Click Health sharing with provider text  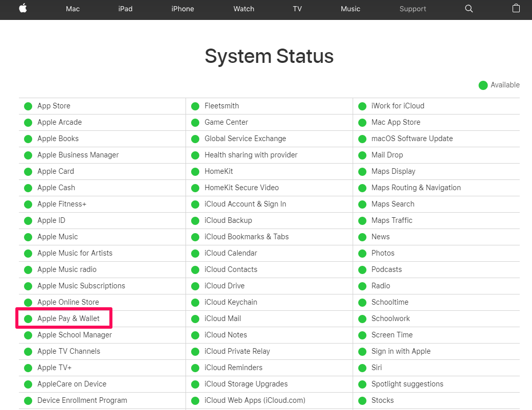pyautogui.click(x=251, y=155)
